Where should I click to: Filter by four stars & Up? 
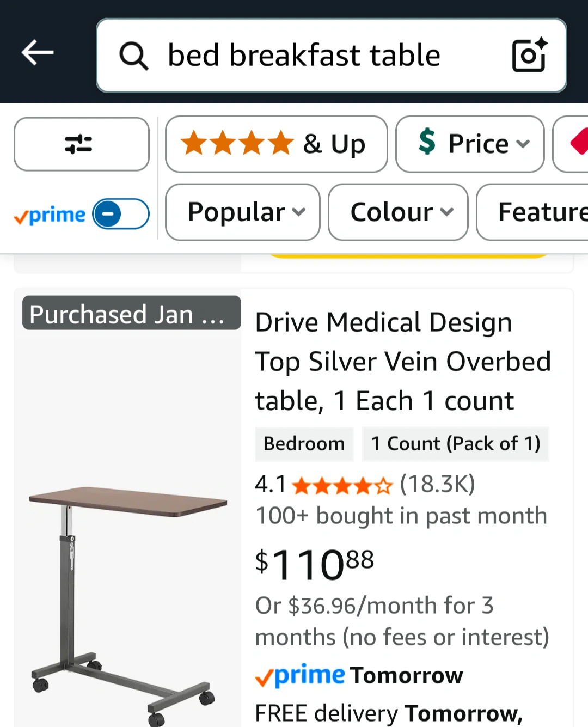coord(277,144)
